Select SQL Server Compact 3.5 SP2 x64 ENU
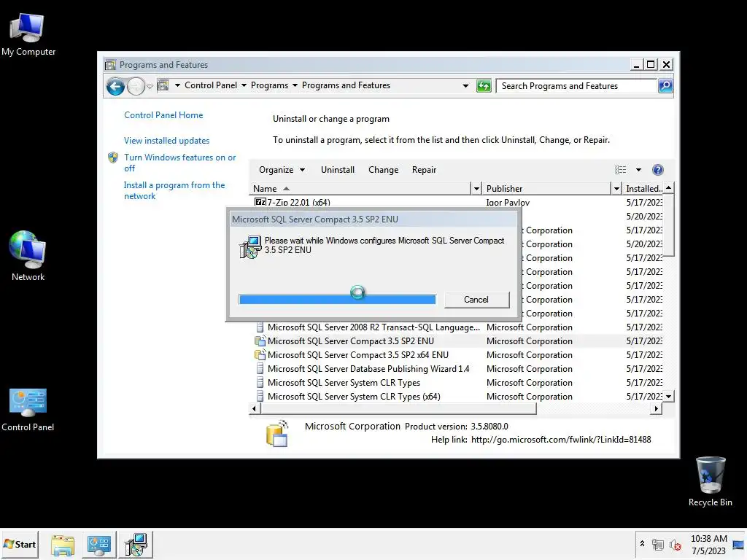This screenshot has width=747, height=560. coord(357,355)
